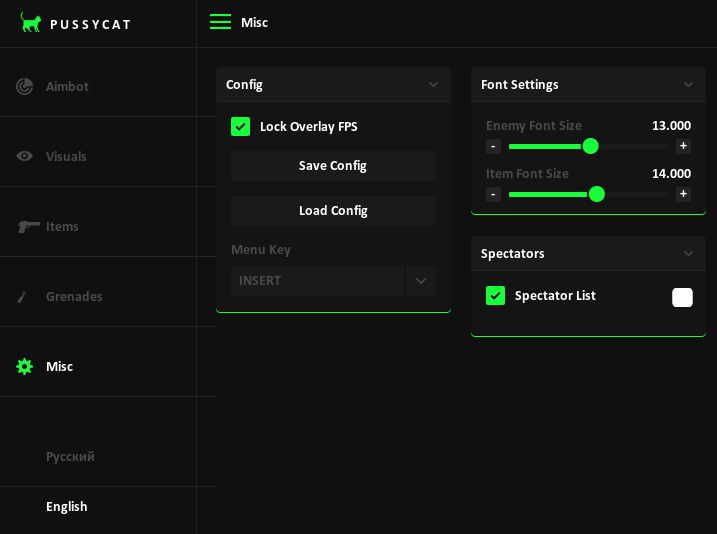This screenshot has height=534, width=717.
Task: Collapse the Config panel chevron
Action: click(433, 85)
